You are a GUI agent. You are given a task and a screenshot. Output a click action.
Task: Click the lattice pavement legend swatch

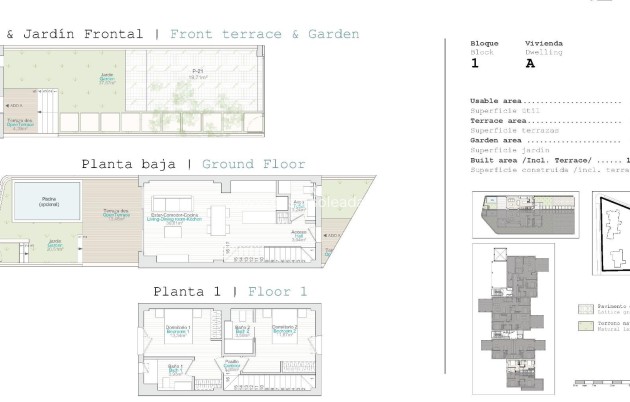click(586, 309)
